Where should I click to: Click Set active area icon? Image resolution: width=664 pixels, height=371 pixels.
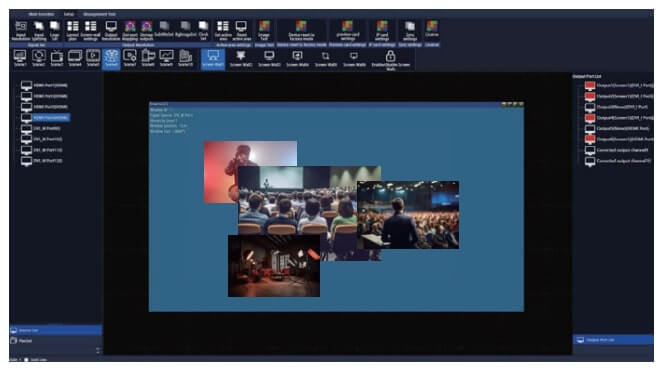tap(223, 30)
